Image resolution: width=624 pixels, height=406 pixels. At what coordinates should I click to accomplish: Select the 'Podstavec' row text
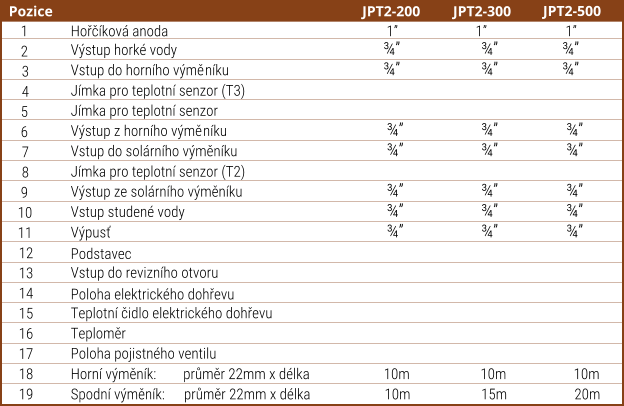(101, 254)
